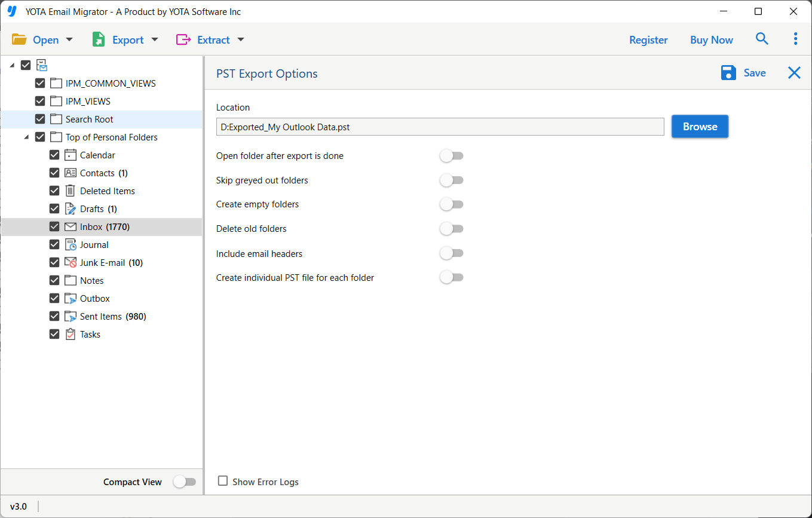Turn on Create empty folders switch
Viewport: 812px width, 518px height.
(x=452, y=204)
